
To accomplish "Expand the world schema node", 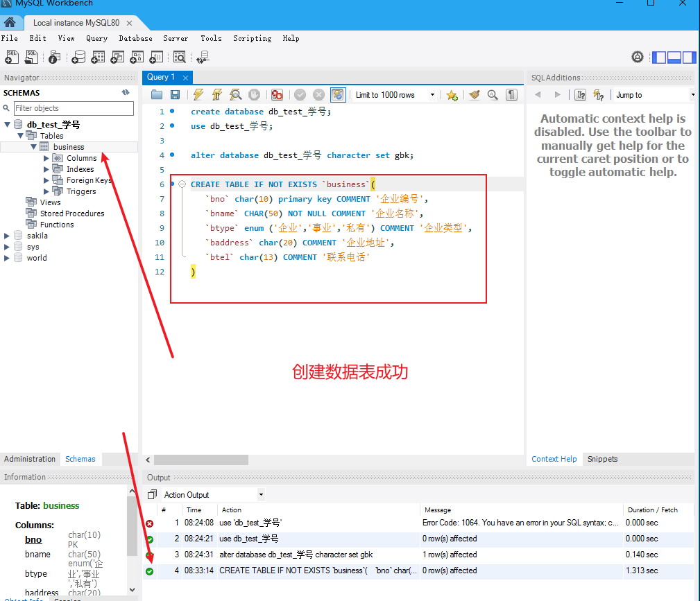I will (x=7, y=258).
